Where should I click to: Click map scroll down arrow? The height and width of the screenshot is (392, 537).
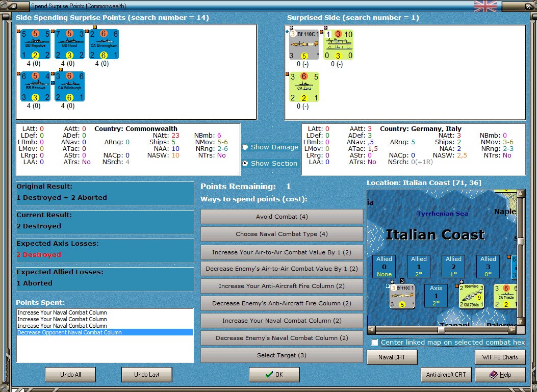[521, 322]
